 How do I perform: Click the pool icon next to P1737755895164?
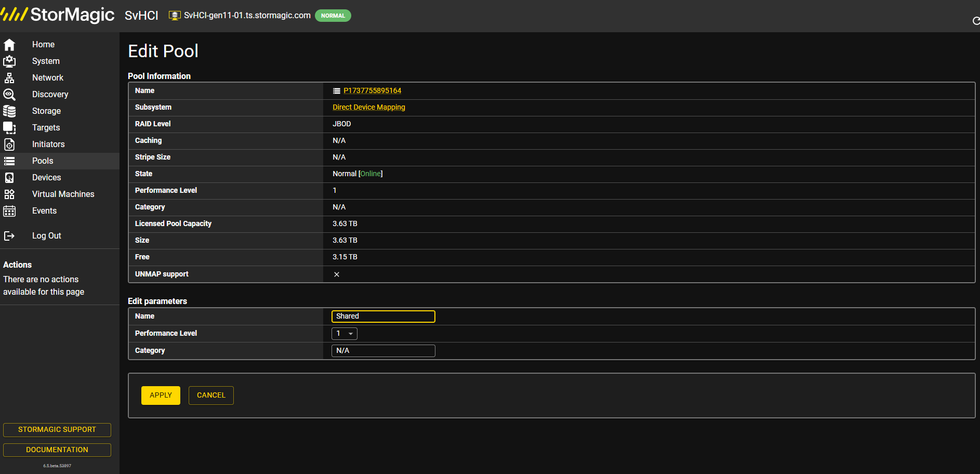click(x=337, y=91)
